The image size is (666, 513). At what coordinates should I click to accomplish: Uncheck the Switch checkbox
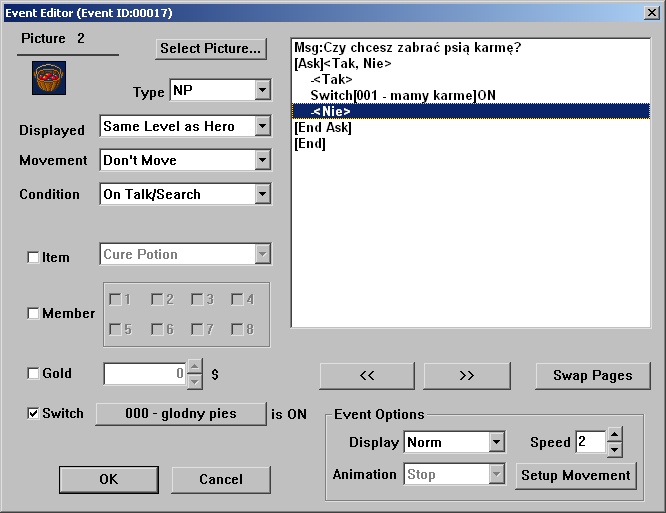[x=33, y=413]
